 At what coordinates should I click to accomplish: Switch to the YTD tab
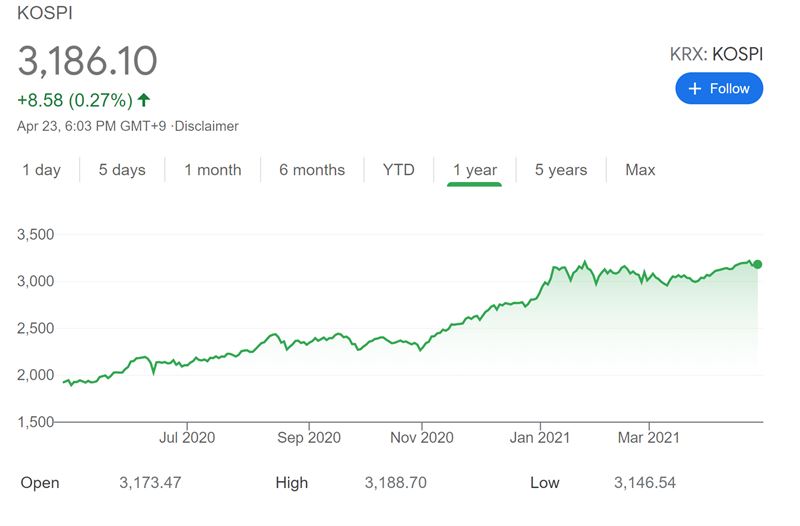coord(398,170)
